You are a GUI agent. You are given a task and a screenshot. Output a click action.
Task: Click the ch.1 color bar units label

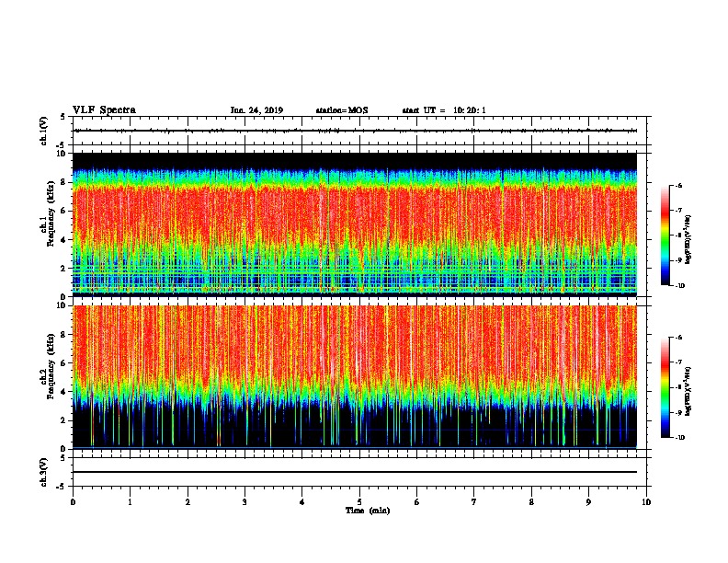[688, 239]
